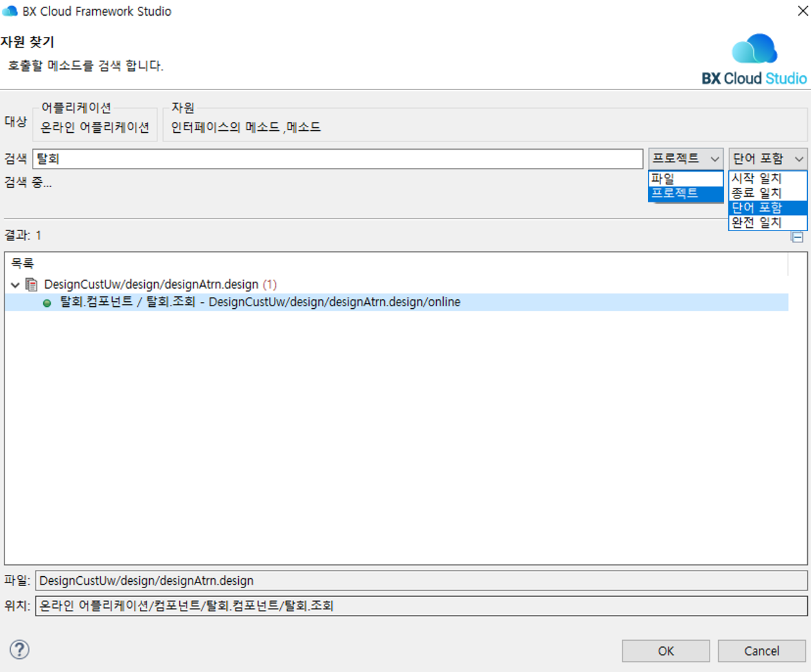Open help via the question mark icon
811x672 pixels.
pyautogui.click(x=19, y=650)
